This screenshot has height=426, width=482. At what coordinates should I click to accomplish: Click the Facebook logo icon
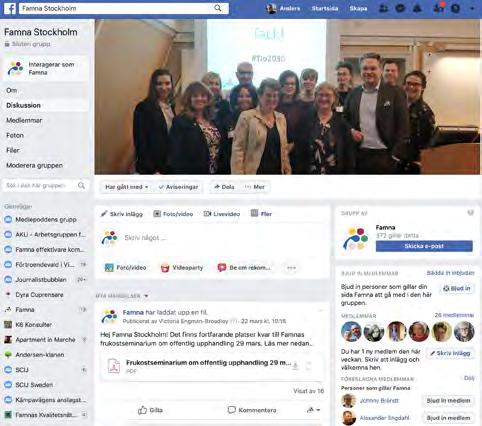(10, 8)
